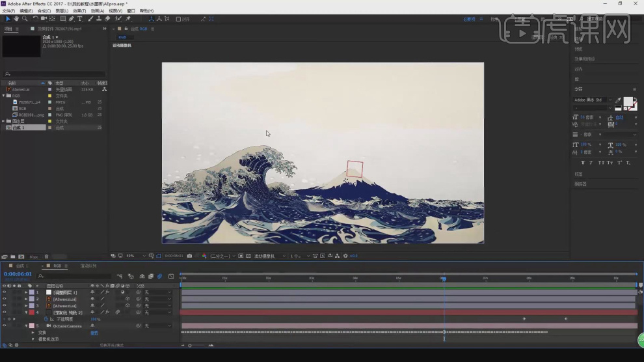Select the Horizontal Type tool
This screenshot has height=362, width=644.
pyautogui.click(x=79, y=19)
